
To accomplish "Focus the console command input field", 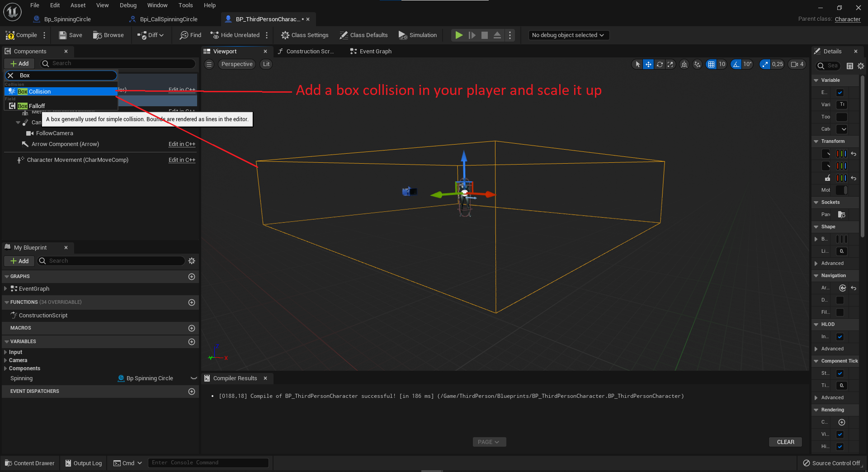I will pos(208,463).
